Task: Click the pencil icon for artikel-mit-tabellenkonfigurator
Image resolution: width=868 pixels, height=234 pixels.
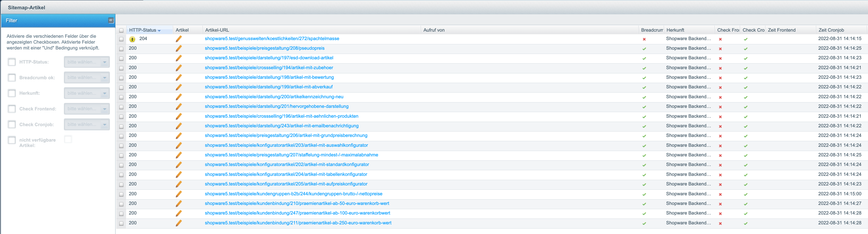Action: pyautogui.click(x=179, y=174)
